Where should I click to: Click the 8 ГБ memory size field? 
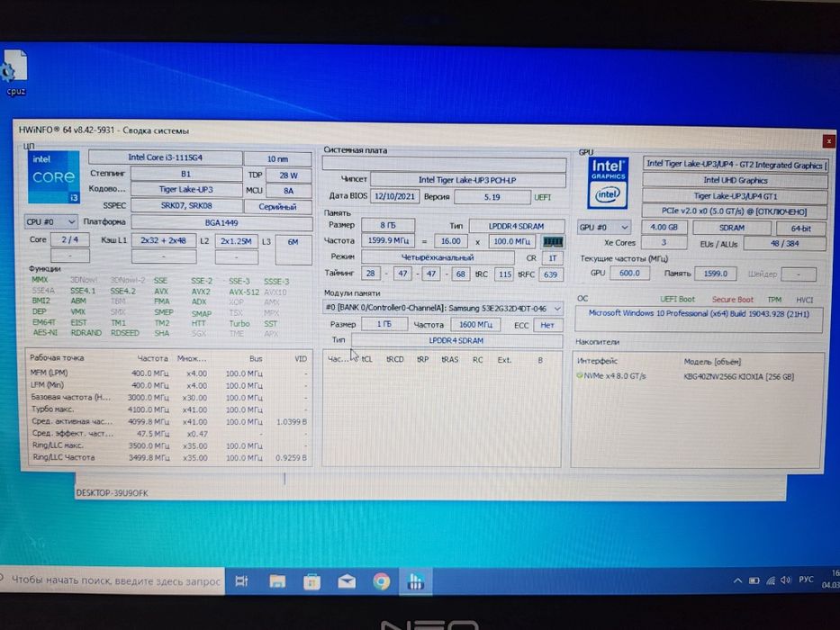click(388, 226)
